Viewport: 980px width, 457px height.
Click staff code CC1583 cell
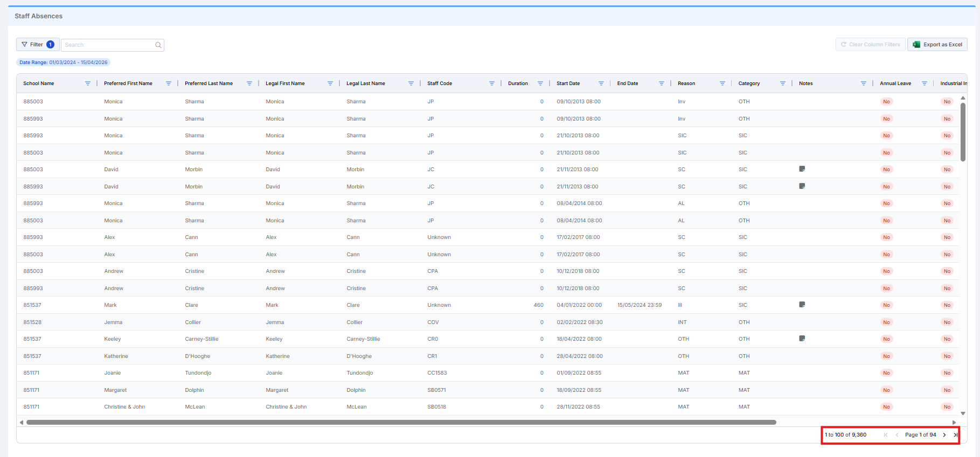pyautogui.click(x=437, y=373)
